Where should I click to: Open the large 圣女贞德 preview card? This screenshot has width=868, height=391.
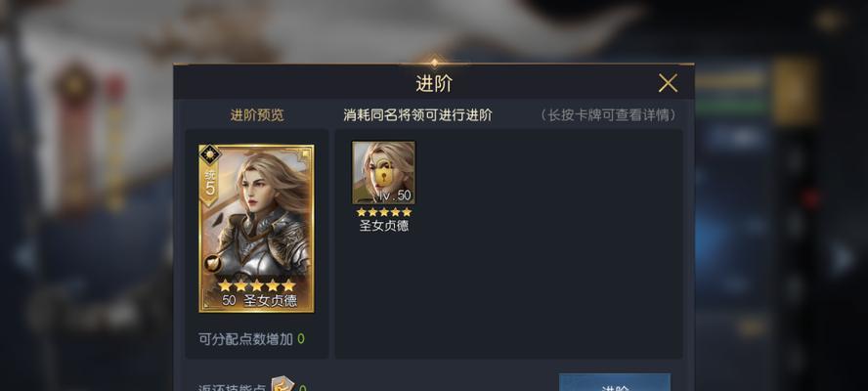coord(256,229)
